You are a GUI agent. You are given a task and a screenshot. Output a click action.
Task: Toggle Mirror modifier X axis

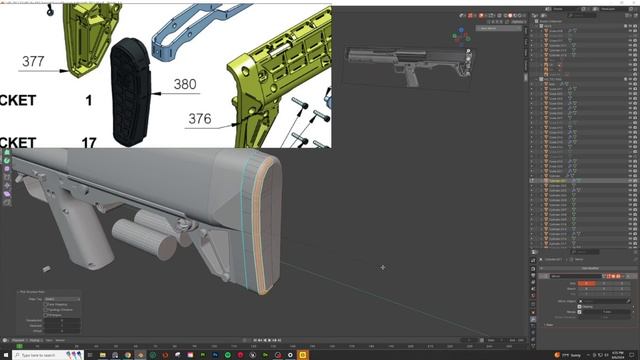(587, 283)
